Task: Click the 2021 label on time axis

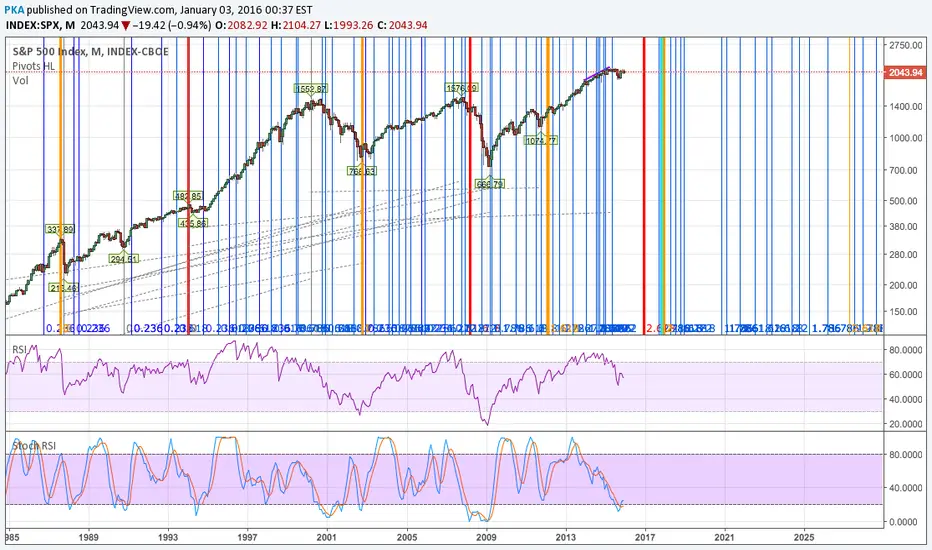Action: click(725, 538)
